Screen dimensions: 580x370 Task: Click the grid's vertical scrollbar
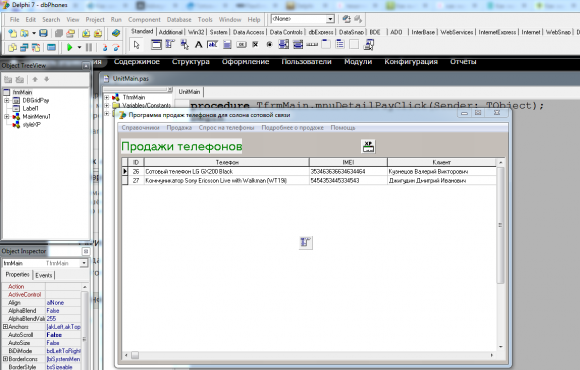(500, 255)
